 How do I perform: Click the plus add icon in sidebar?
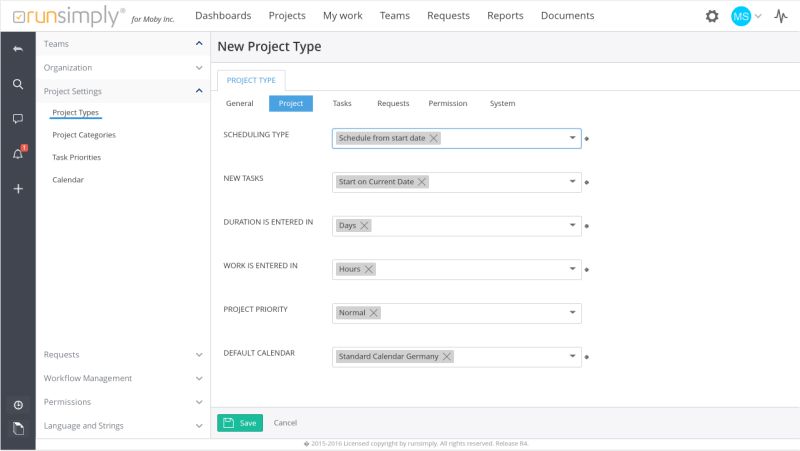[x=18, y=189]
